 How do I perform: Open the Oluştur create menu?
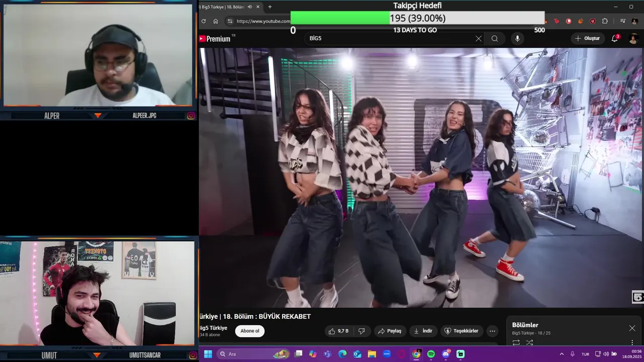tap(588, 39)
